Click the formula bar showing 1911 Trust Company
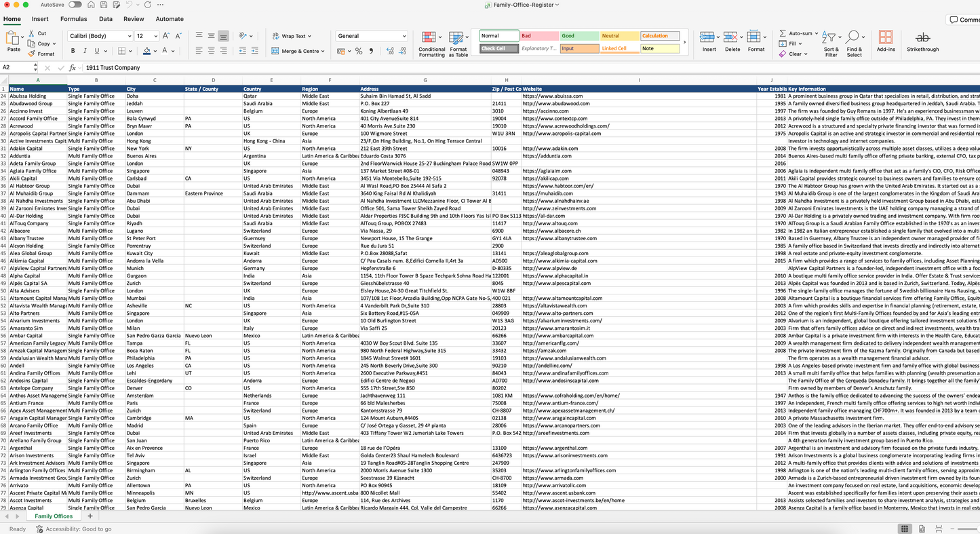This screenshot has width=980, height=534. (x=529, y=68)
